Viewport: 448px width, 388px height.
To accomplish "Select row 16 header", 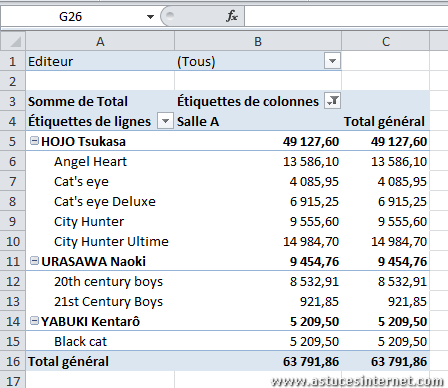I will coord(13,361).
